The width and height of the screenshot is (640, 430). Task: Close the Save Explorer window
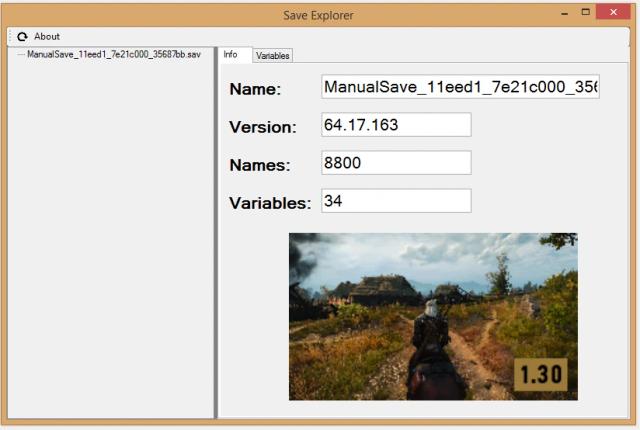613,12
